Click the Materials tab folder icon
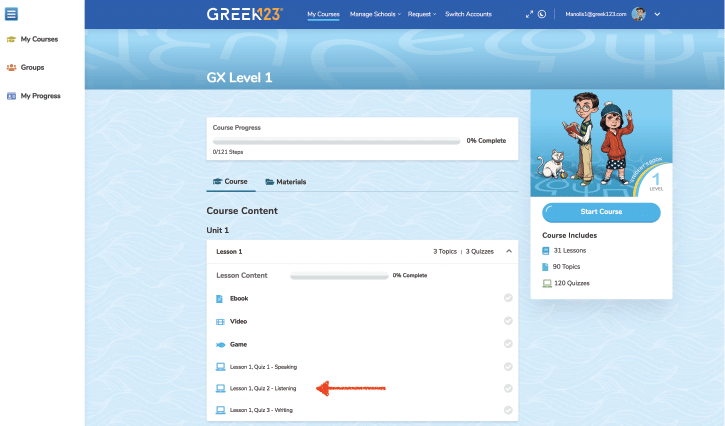Viewport: 725px width, 426px height. coord(270,182)
